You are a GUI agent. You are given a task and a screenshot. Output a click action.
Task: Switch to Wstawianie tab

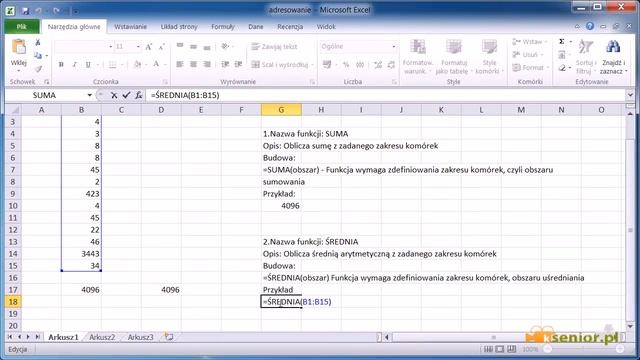click(x=130, y=27)
